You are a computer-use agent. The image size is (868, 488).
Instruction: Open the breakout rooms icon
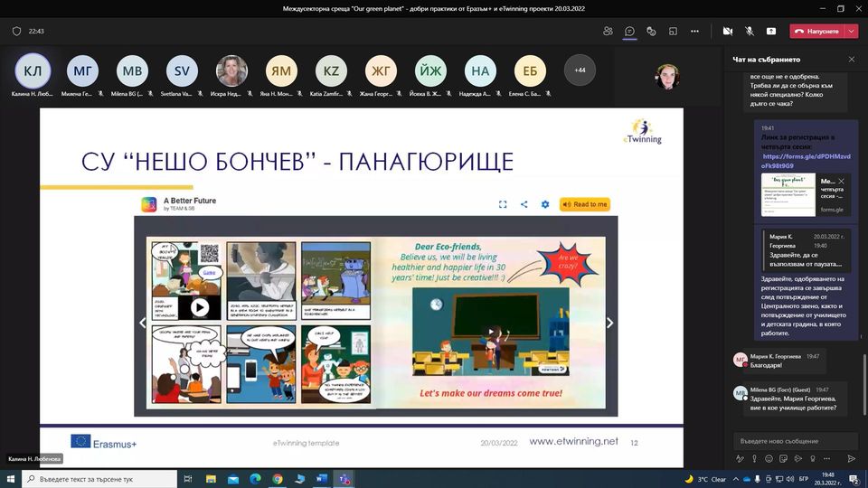click(673, 31)
